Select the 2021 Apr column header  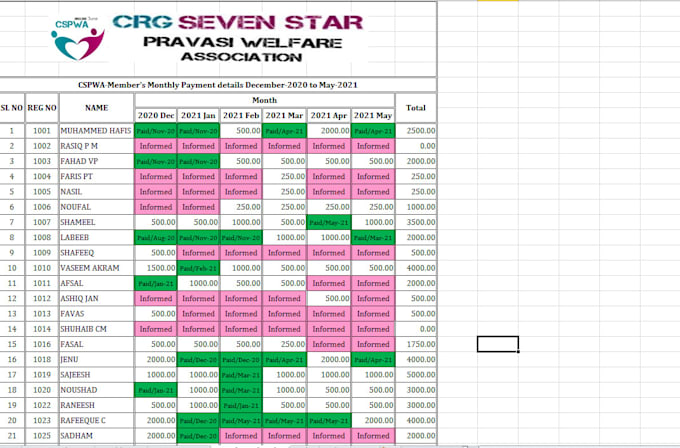[329, 115]
